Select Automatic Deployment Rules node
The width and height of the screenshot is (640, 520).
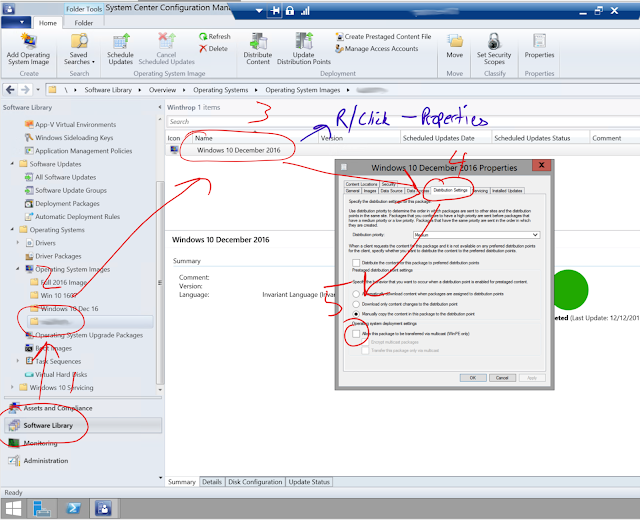pyautogui.click(x=72, y=217)
